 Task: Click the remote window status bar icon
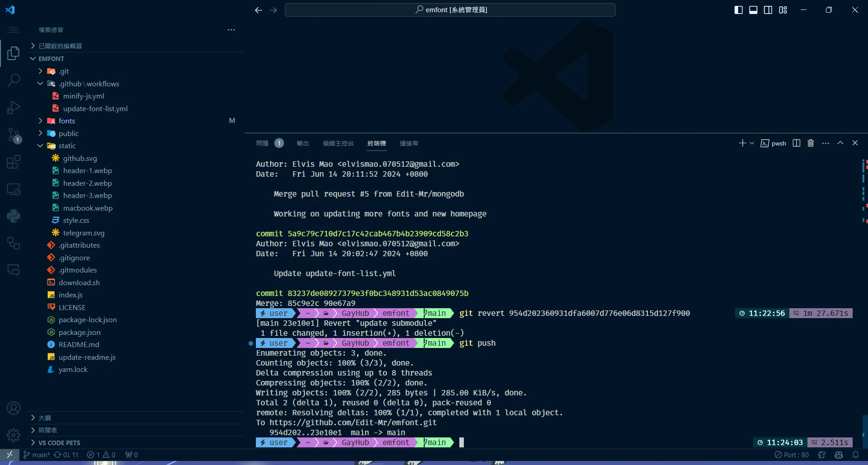(9, 455)
